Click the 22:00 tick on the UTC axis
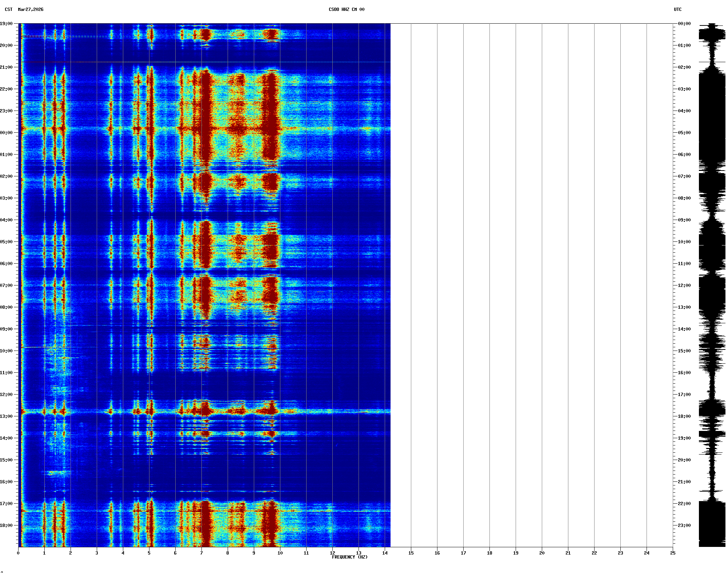 [x=684, y=504]
